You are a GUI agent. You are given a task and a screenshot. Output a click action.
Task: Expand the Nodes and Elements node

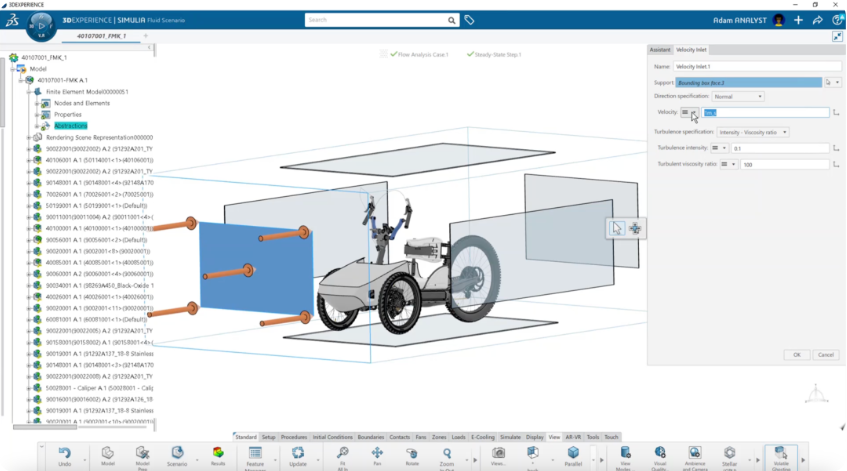point(37,103)
